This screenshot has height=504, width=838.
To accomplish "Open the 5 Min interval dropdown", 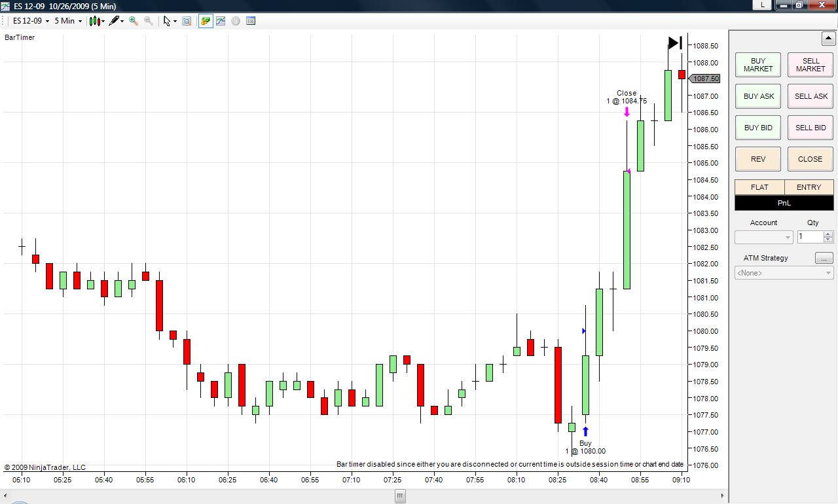I will [x=68, y=21].
